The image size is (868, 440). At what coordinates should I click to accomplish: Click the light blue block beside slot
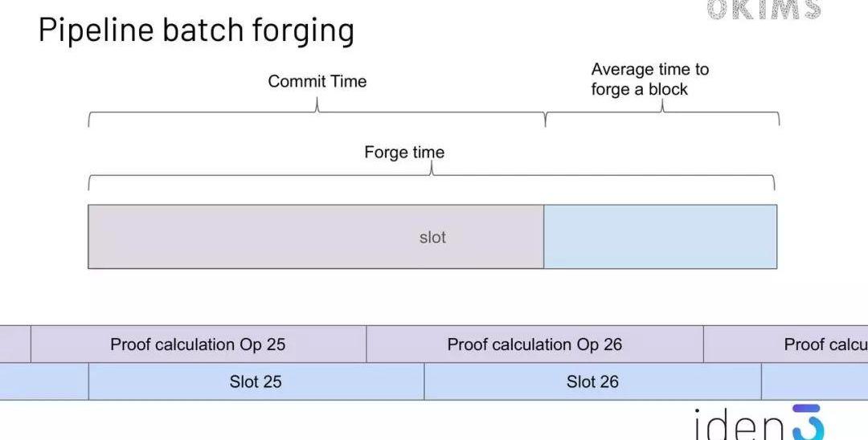coord(660,237)
